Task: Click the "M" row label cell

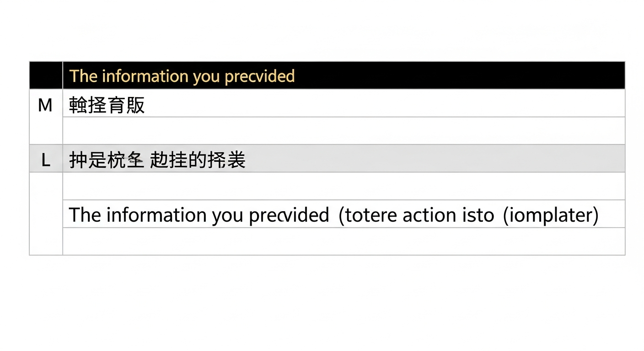Action: point(45,106)
